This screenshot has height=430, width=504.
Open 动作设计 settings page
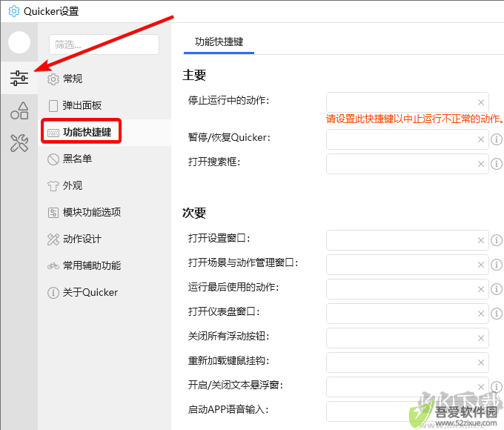click(105, 239)
